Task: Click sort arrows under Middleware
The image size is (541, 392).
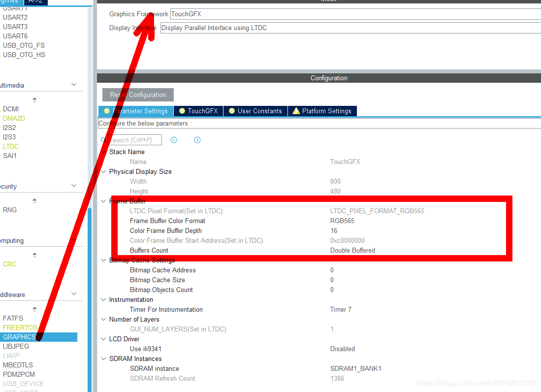Action: (x=34, y=309)
